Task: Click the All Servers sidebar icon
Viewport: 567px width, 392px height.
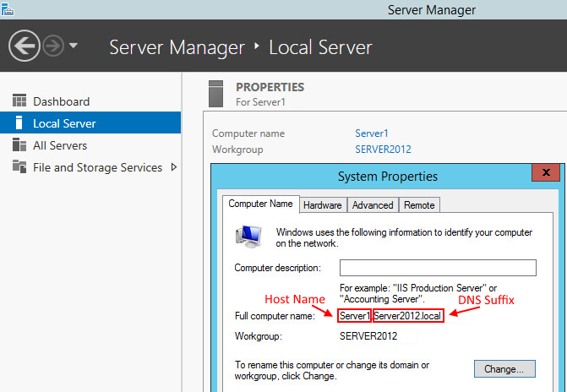Action: [19, 144]
